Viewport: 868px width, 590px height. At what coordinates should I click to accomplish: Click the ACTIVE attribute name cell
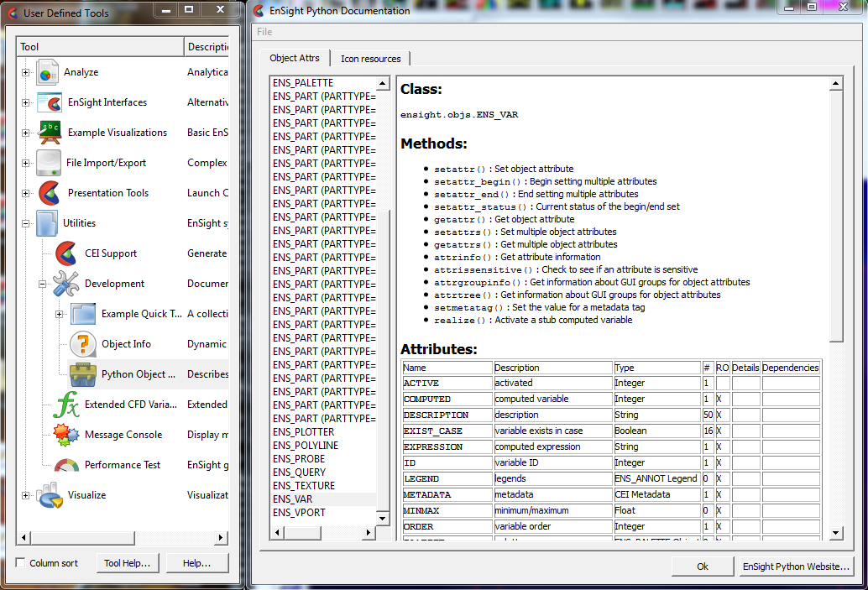pos(447,383)
